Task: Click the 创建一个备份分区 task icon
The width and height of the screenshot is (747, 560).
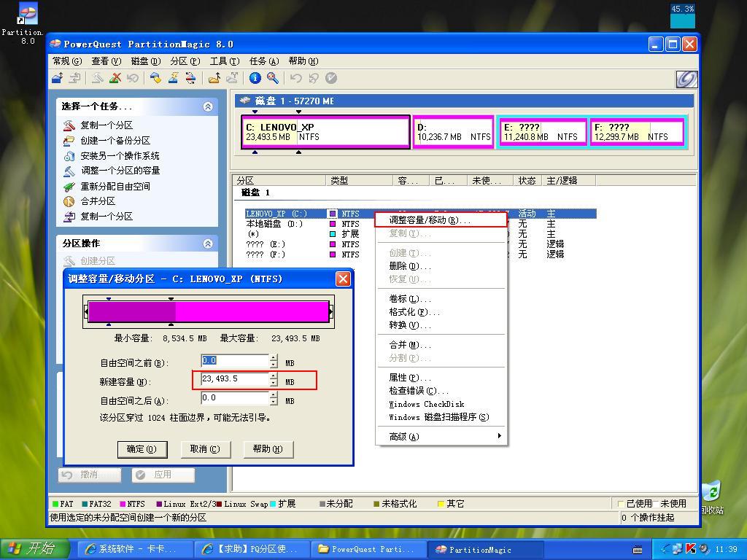Action: (69, 141)
